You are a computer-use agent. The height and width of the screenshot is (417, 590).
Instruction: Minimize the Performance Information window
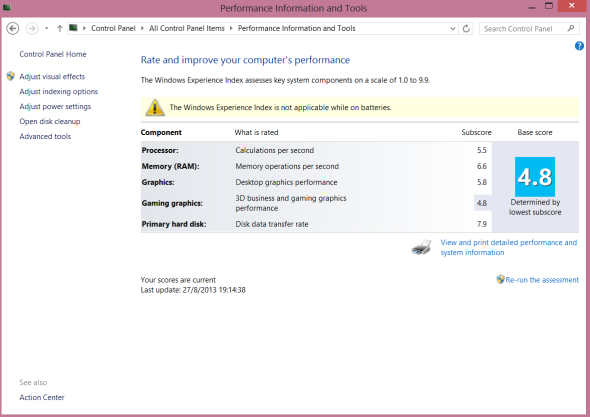pyautogui.click(x=532, y=7)
